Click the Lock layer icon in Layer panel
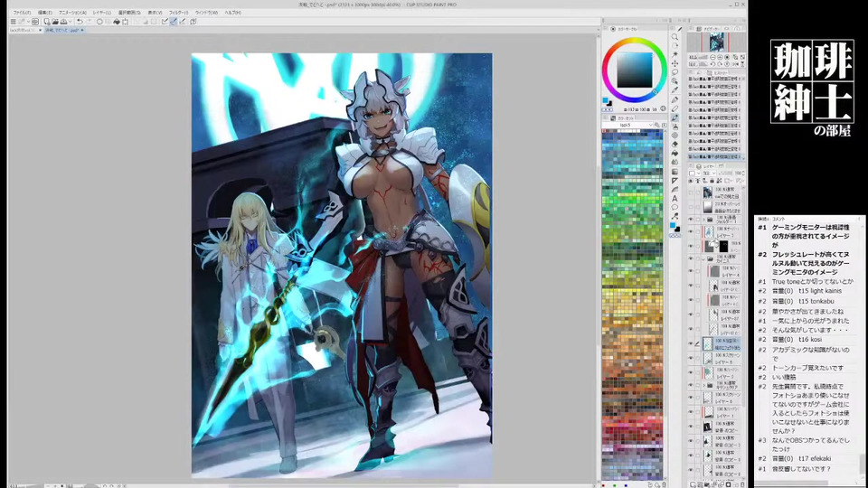868x488 pixels. point(712,181)
